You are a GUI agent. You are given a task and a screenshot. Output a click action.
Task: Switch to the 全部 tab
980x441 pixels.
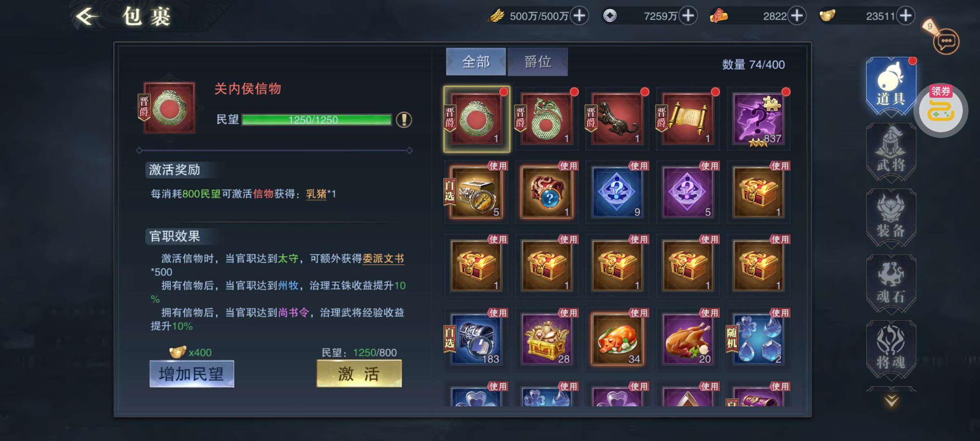point(476,62)
